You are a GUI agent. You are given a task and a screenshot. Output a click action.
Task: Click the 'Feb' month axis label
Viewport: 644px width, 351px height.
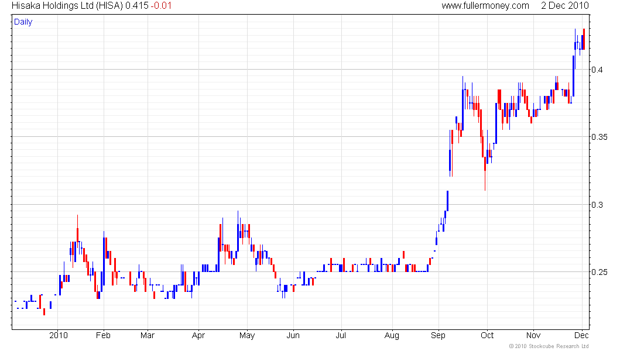coord(103,335)
